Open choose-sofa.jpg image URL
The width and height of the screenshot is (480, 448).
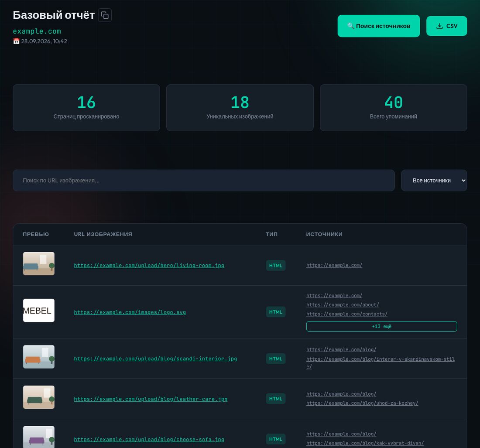point(149,439)
